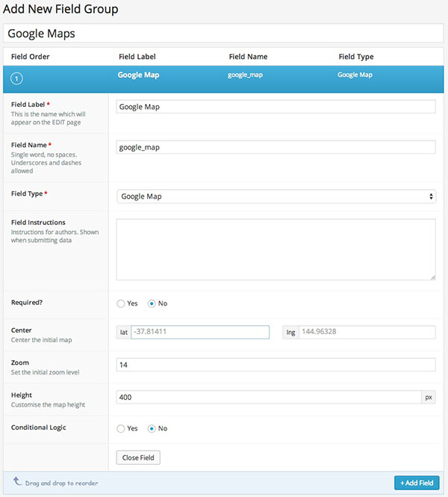Click the Field Instructions textarea

276,250
